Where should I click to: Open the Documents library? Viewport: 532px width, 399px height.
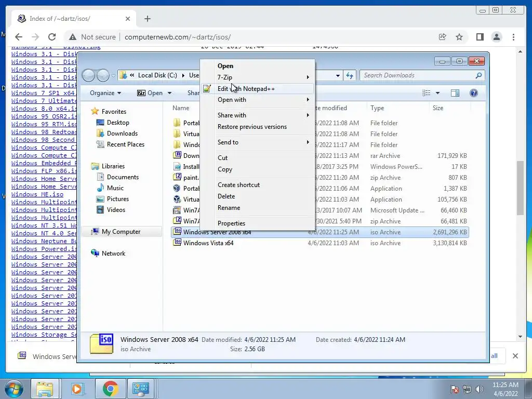pyautogui.click(x=123, y=177)
